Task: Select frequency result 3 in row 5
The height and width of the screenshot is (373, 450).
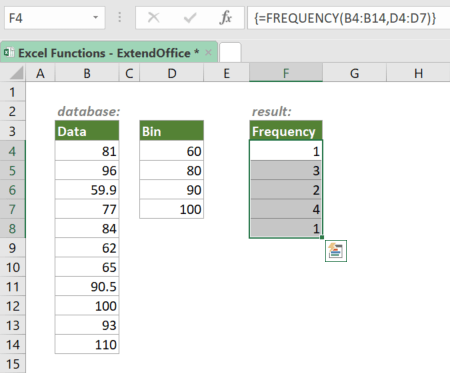Action: click(x=286, y=170)
